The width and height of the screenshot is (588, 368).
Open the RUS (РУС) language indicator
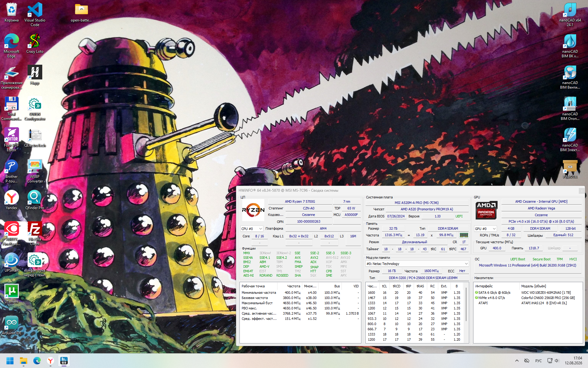click(x=538, y=361)
